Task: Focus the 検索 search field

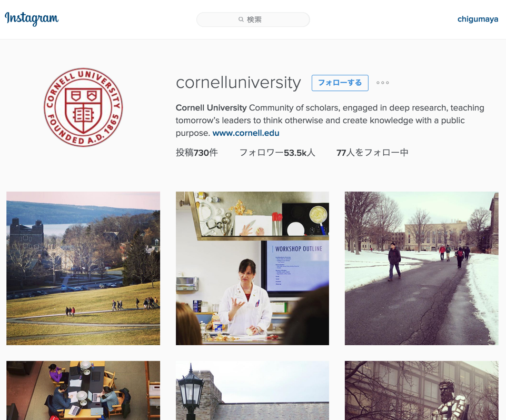Action: tap(253, 19)
